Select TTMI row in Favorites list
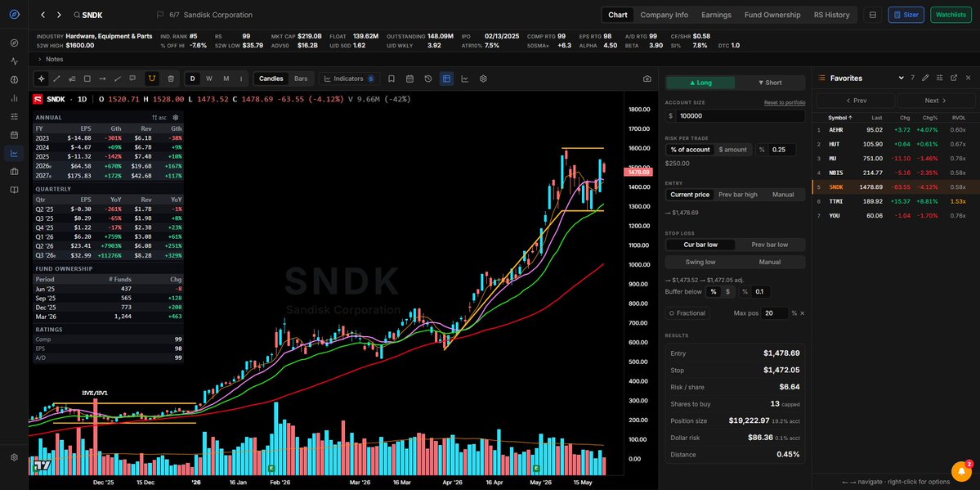 pyautogui.click(x=895, y=201)
